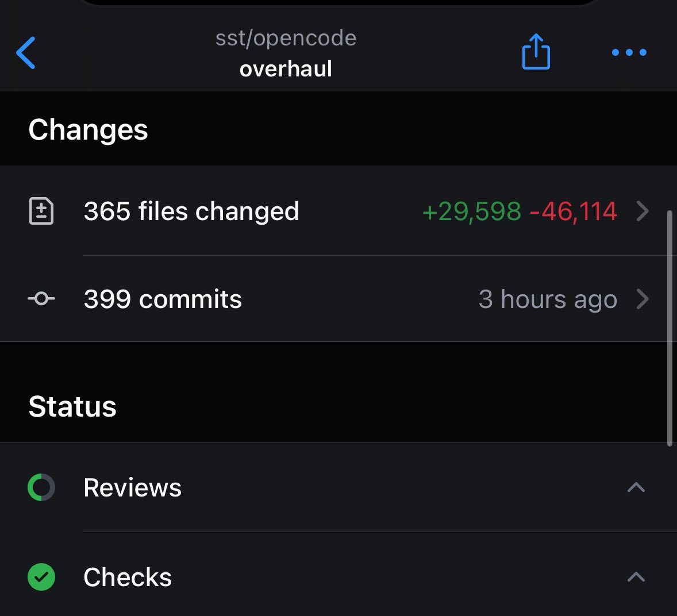
Task: Tap the sst/opencode repository title
Action: [286, 38]
